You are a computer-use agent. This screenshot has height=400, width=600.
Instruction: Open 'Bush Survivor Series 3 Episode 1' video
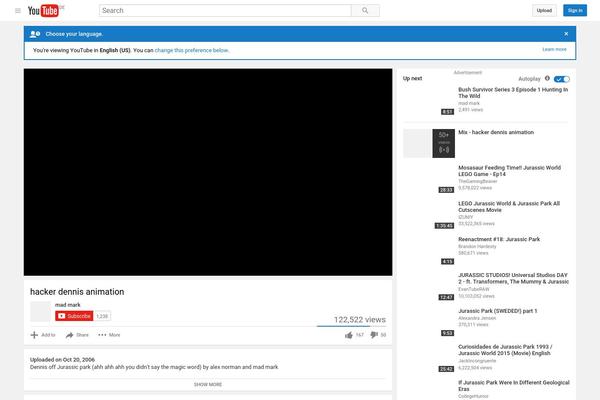[513, 93]
